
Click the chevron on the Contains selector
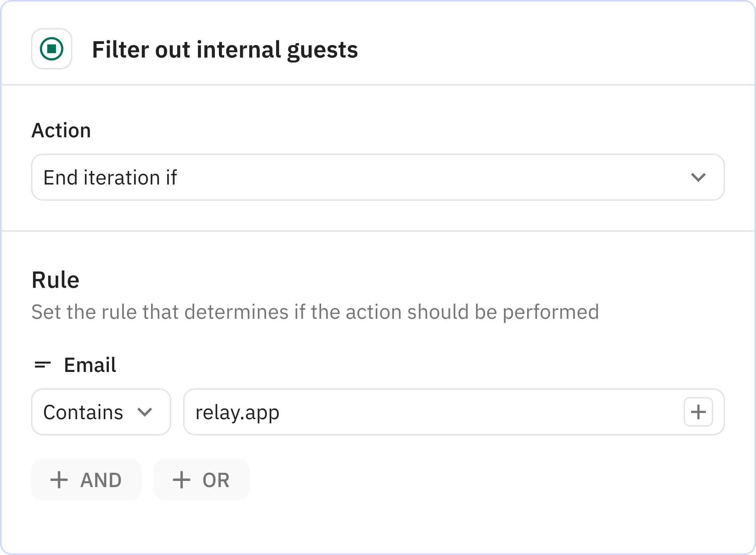click(144, 411)
